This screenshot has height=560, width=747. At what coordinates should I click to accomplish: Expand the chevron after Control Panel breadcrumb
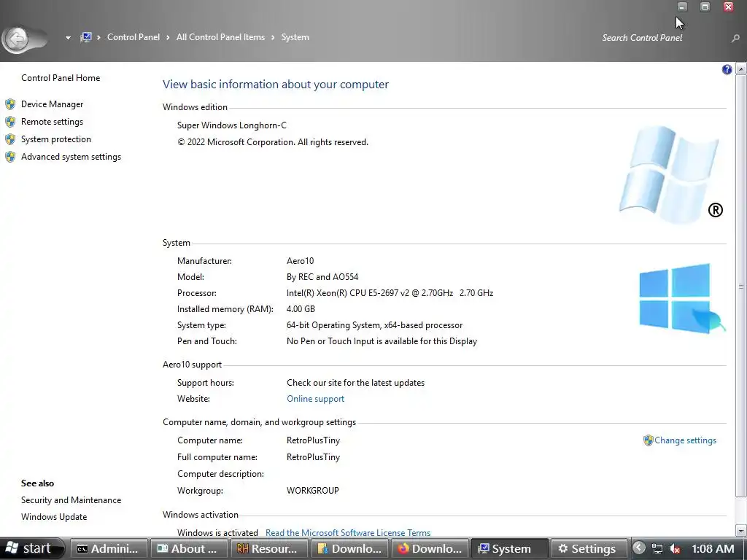click(x=168, y=38)
